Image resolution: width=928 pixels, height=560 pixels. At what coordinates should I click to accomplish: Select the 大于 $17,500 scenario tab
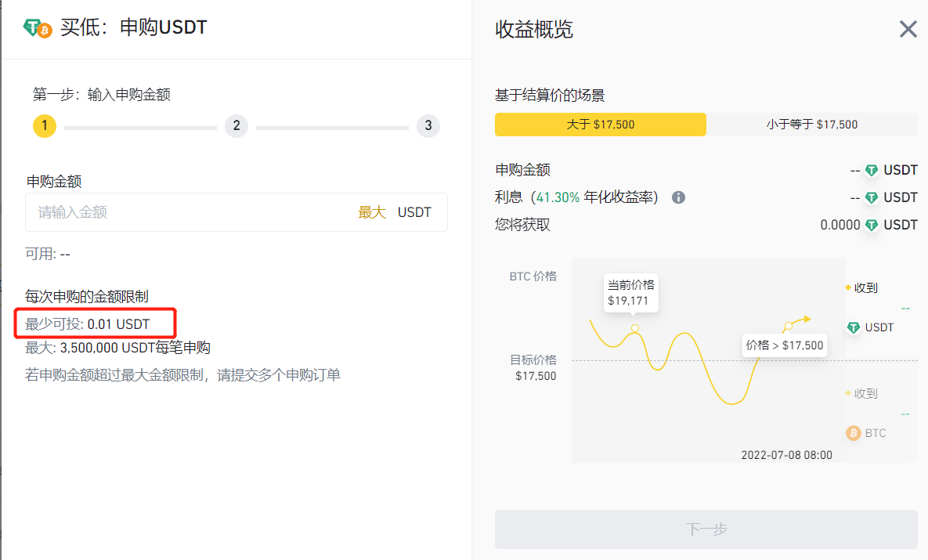600,125
